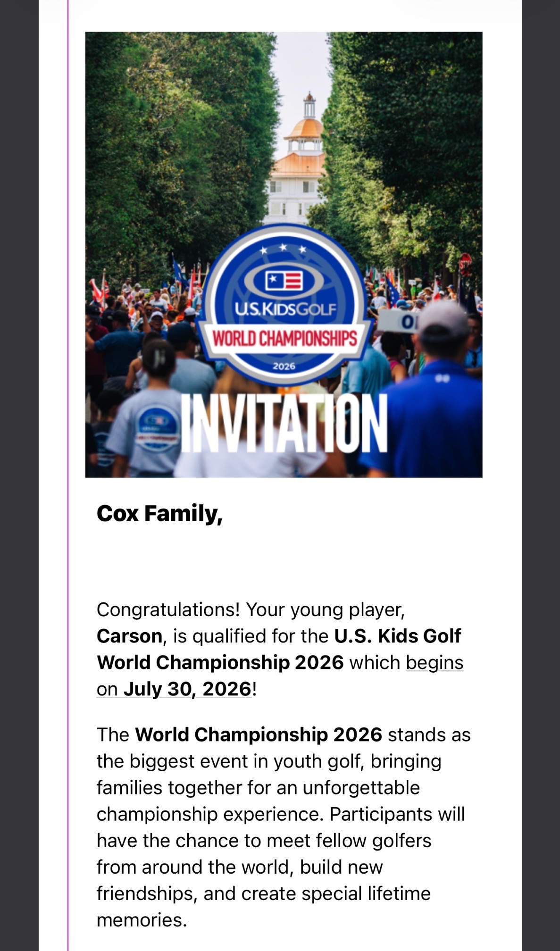Tap the underlined July 30, 2026 date
Viewport: 560px width, 951px height.
pos(187,689)
